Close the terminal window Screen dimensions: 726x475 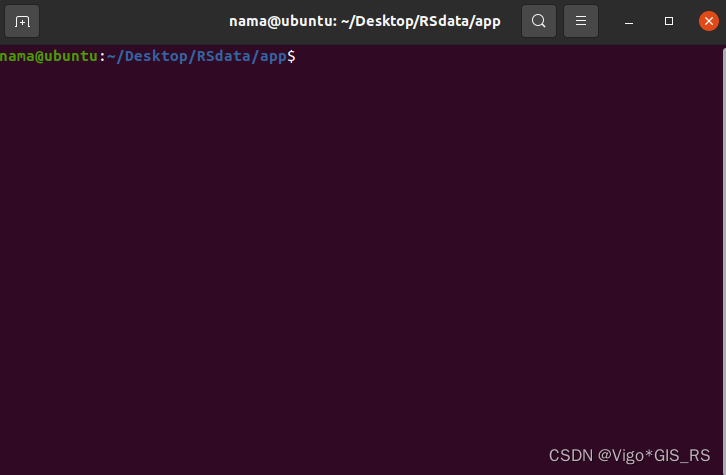708,21
